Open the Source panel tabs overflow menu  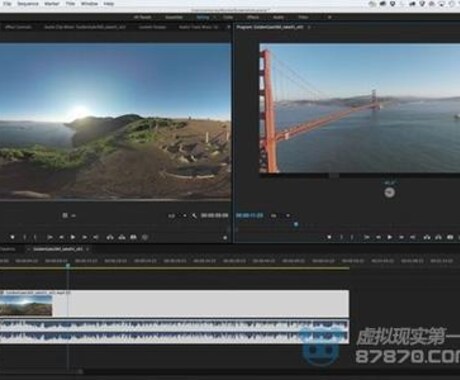point(229,27)
